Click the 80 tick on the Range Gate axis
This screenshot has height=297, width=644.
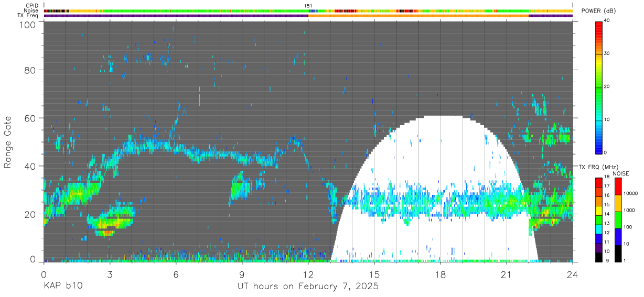tap(30, 70)
